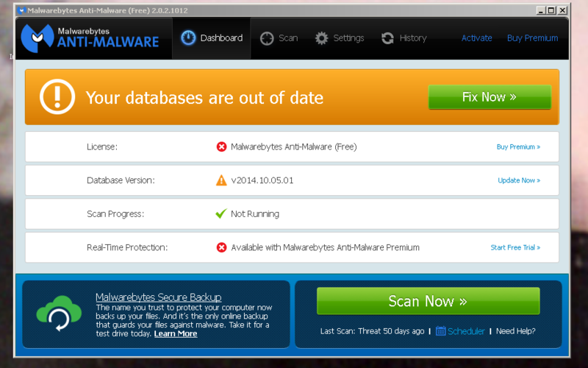Click Buy Premium in the top header
Screen dimensions: 588x368
coord(532,38)
